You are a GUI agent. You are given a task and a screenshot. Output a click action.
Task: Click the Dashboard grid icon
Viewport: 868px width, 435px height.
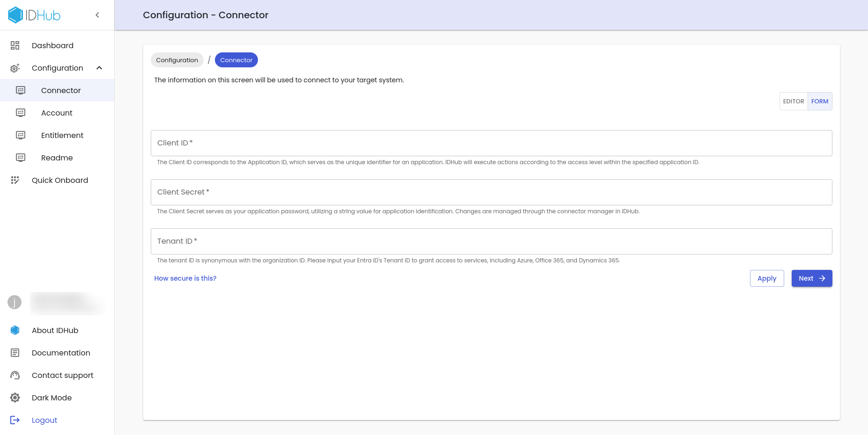[15, 45]
